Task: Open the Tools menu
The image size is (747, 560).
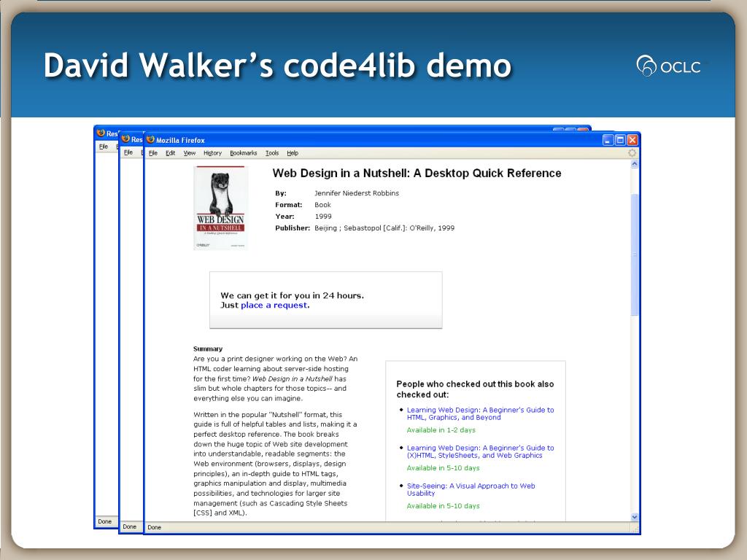Action: coord(272,153)
